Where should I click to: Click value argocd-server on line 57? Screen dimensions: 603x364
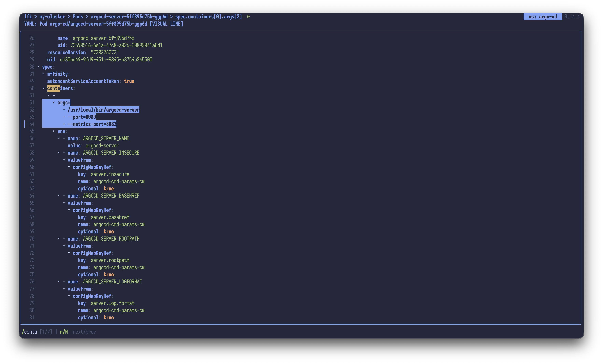pos(93,146)
